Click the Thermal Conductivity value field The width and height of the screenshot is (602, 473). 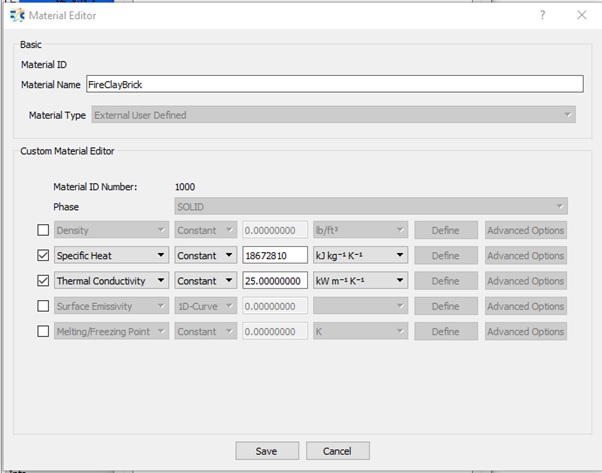[274, 281]
